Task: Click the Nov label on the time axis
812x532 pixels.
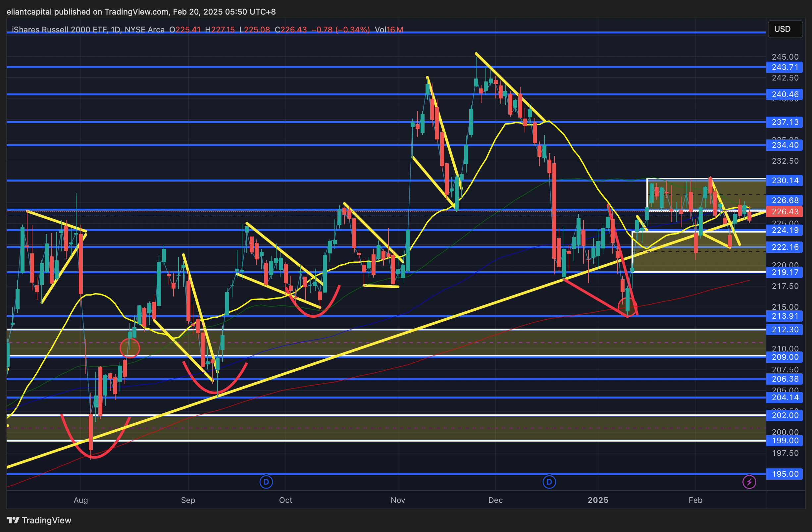Action: point(398,500)
